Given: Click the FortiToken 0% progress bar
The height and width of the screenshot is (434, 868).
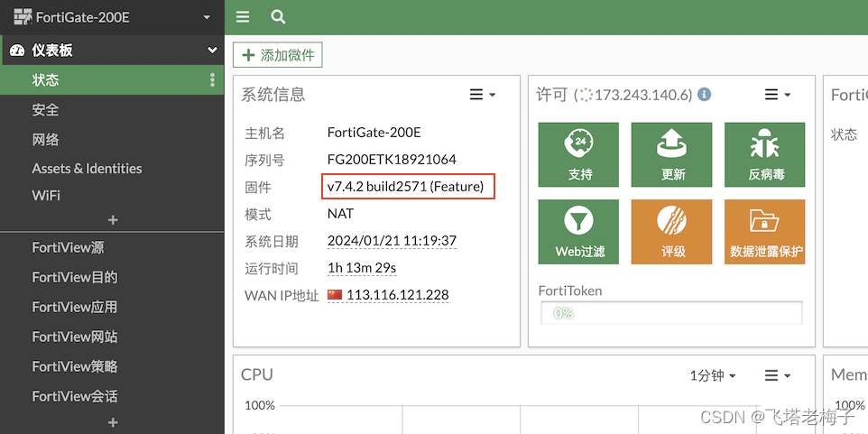Looking at the screenshot, I should click(671, 313).
